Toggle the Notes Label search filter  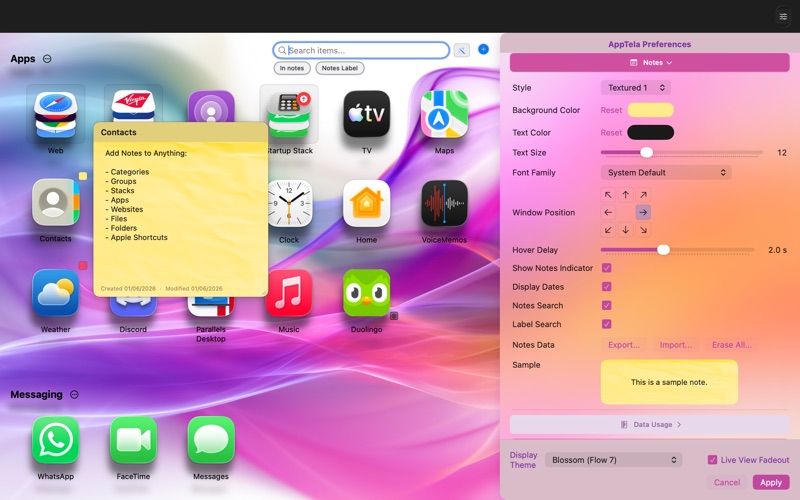tap(340, 68)
